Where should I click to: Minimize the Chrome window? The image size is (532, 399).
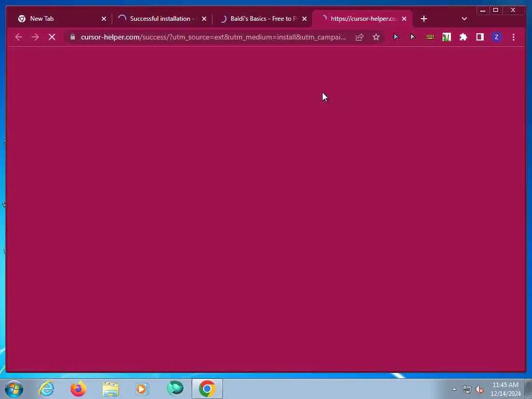[483, 10]
